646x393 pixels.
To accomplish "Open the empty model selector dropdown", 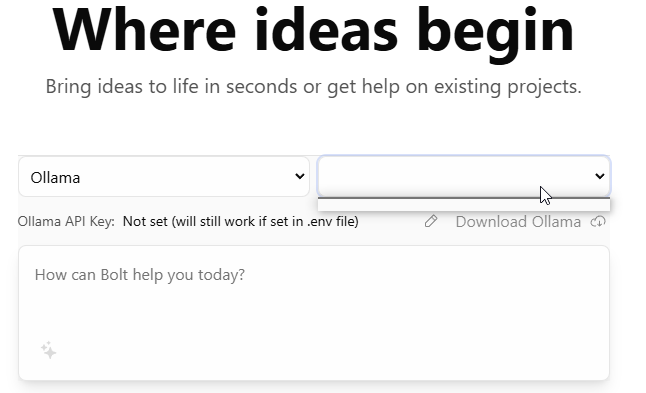I will pyautogui.click(x=464, y=176).
